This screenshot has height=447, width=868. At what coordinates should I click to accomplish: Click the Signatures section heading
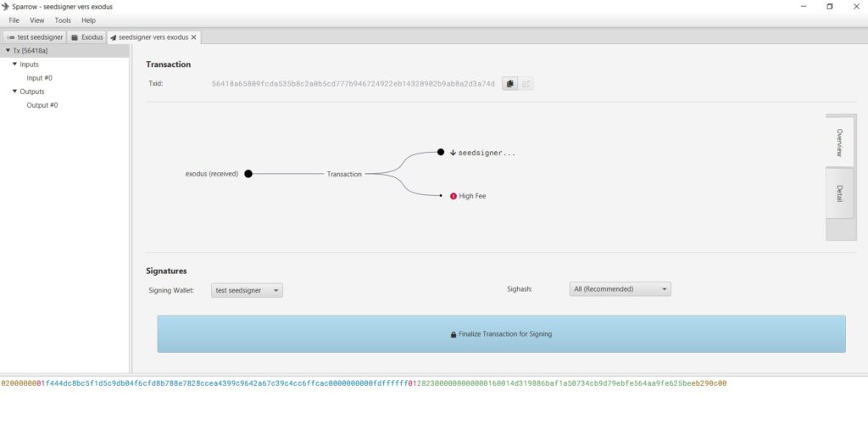click(x=167, y=271)
